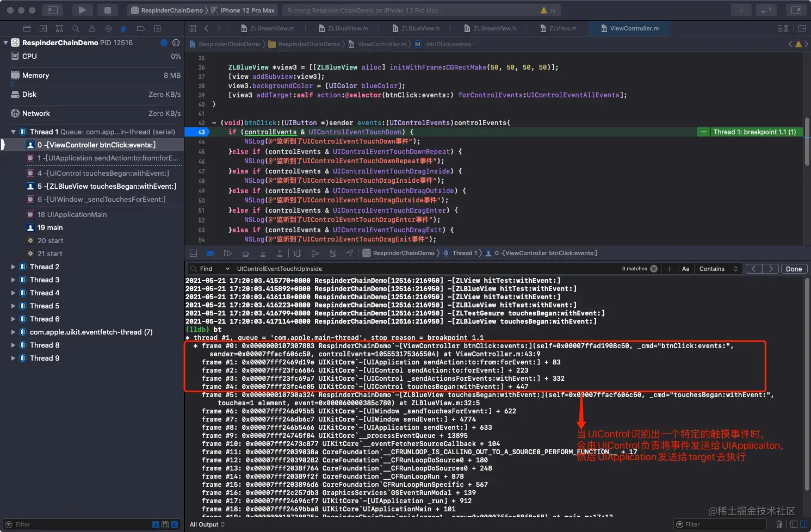Image resolution: width=811 pixels, height=532 pixels.
Task: Open the issue navigator warning icon
Action: click(92, 28)
